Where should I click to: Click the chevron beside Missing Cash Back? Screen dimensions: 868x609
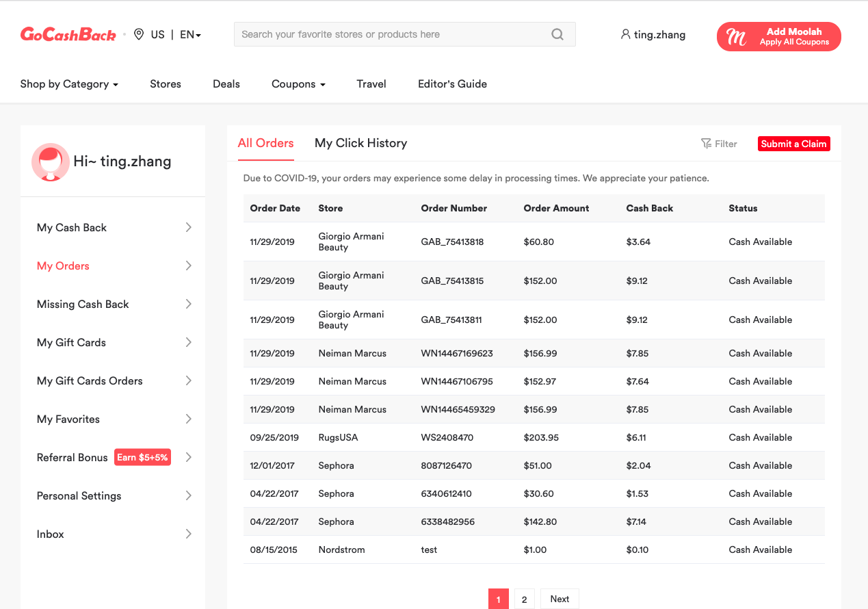click(189, 304)
